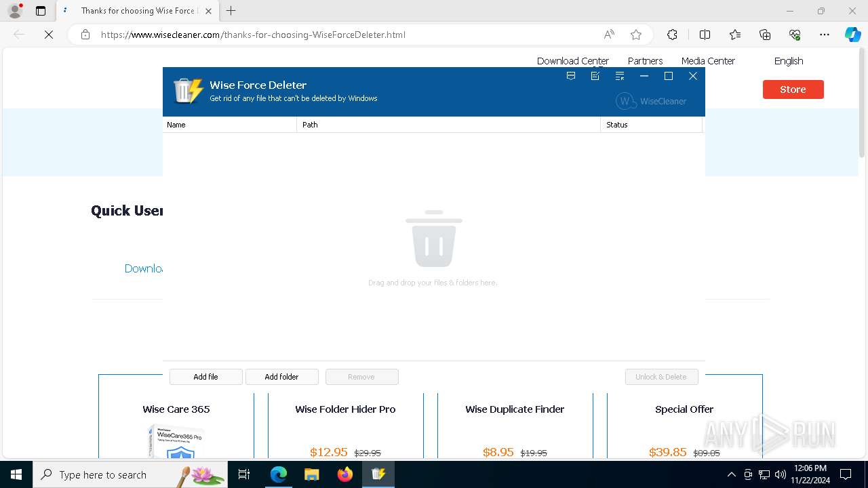The width and height of the screenshot is (868, 488).
Task: Maximize the Wise Force Deleter window
Action: [x=669, y=76]
